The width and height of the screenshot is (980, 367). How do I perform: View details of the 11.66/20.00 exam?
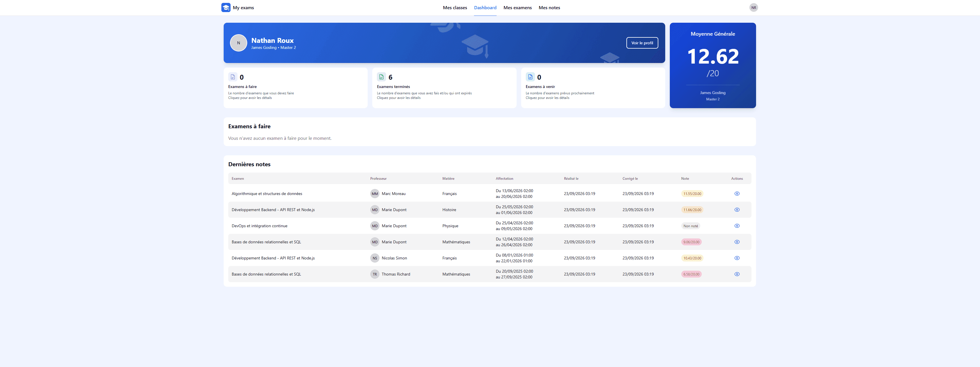[x=737, y=210]
